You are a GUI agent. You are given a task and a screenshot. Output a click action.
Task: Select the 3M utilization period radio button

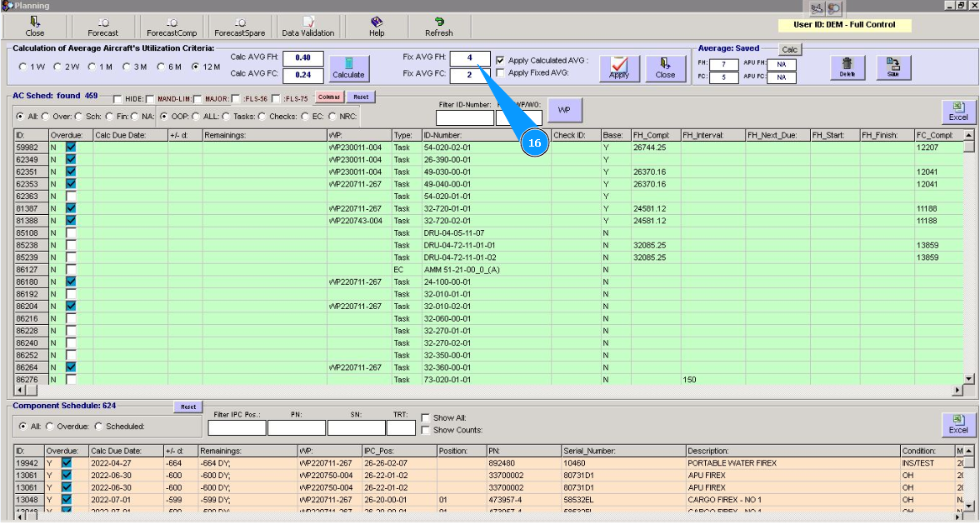(127, 67)
